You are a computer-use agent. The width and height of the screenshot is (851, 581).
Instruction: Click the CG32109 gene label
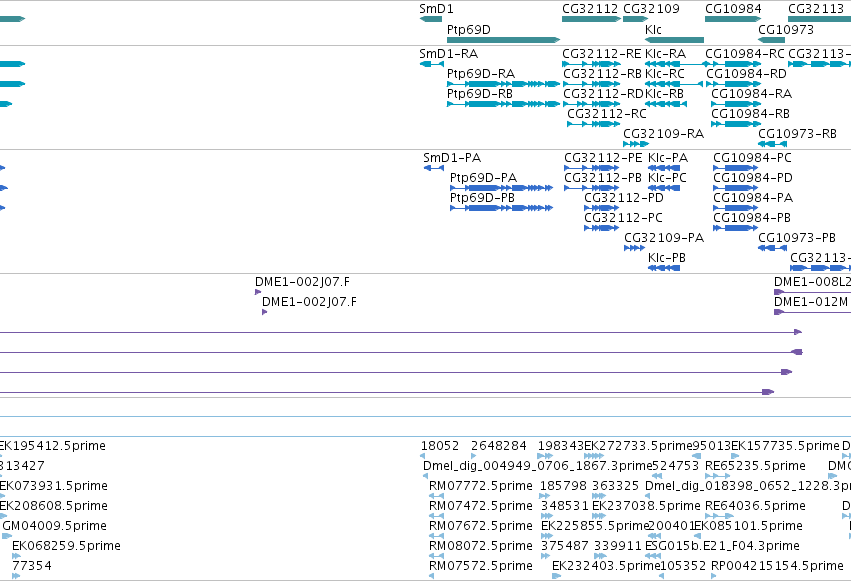point(651,9)
